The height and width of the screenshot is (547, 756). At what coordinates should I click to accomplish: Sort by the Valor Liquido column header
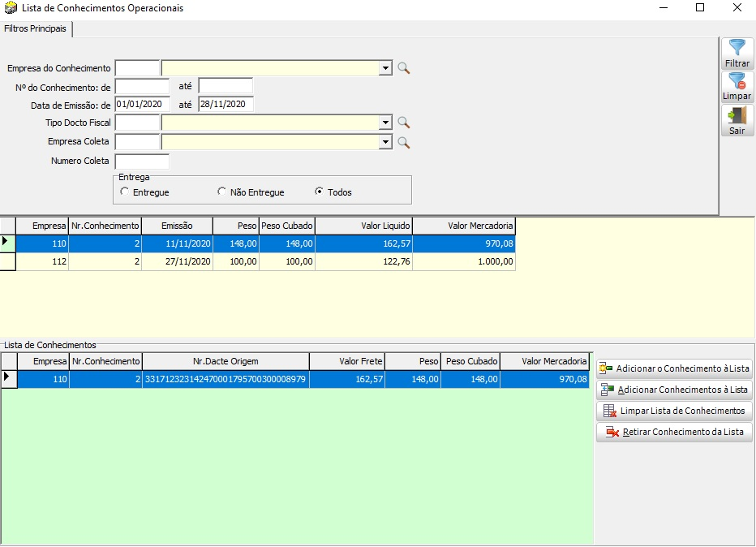[363, 226]
